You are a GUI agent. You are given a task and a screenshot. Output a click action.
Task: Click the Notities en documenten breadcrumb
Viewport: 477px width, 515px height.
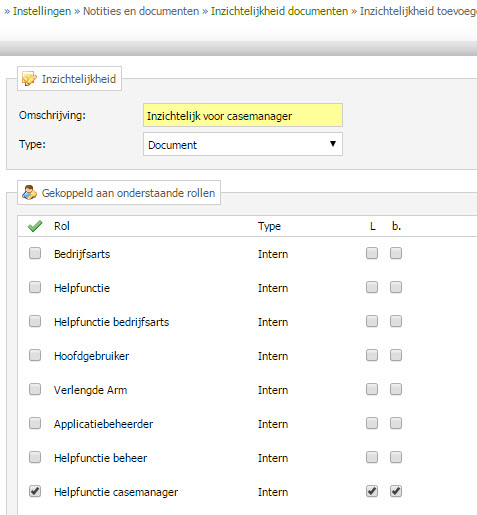click(x=141, y=11)
